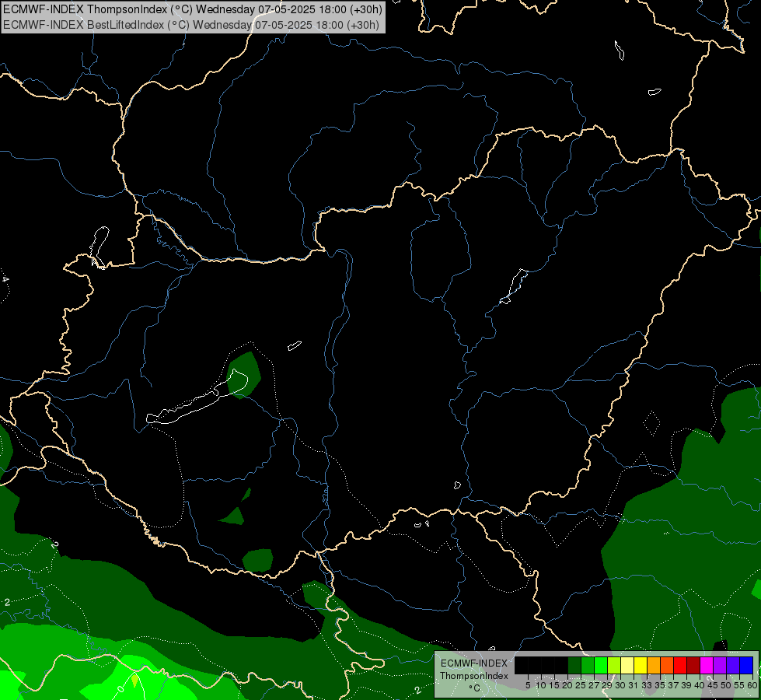Click the °C unit label in the legend
Viewport: 761px width, 700px height.
(x=473, y=688)
